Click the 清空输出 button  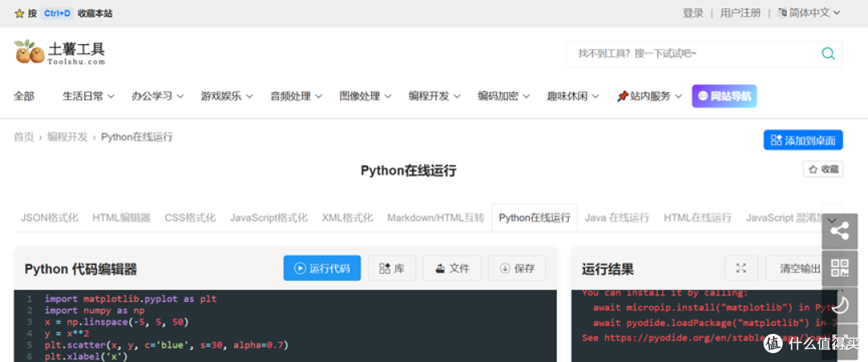click(x=800, y=269)
